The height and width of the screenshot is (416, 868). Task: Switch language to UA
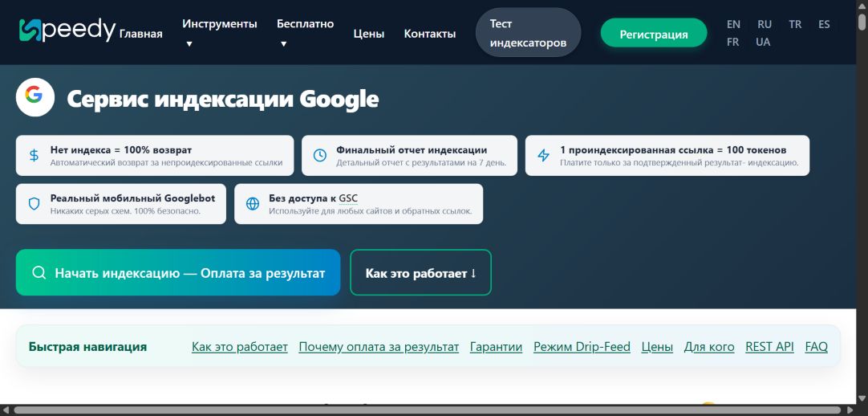pos(763,42)
